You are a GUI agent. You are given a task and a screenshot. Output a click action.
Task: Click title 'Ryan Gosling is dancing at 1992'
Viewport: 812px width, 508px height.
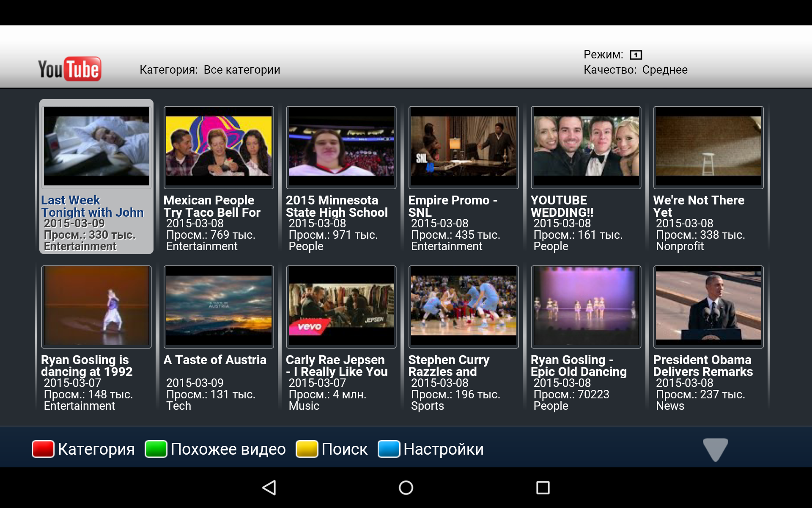(x=87, y=366)
